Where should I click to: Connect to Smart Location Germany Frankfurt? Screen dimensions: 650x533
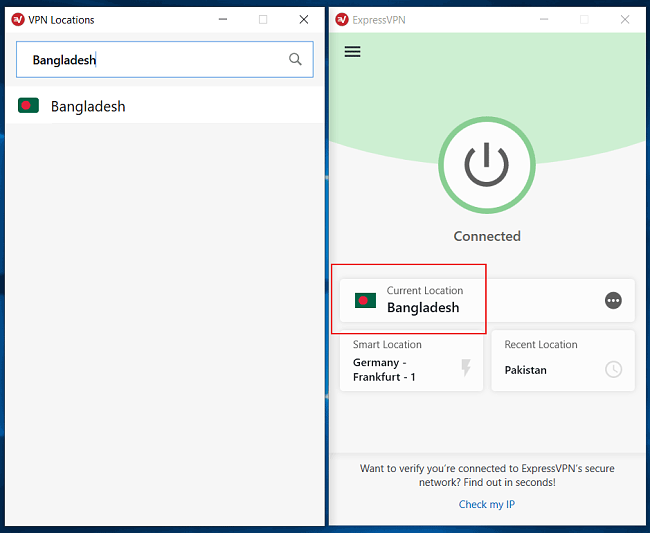411,361
